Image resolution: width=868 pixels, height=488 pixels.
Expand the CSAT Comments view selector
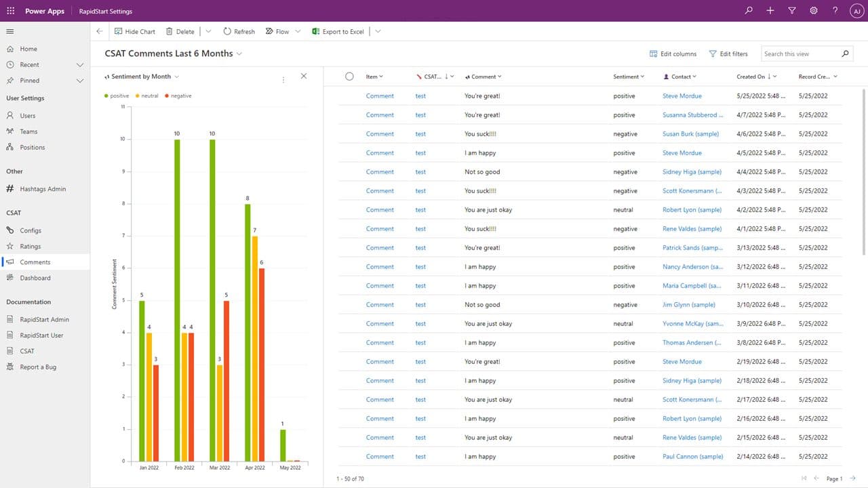(x=239, y=54)
